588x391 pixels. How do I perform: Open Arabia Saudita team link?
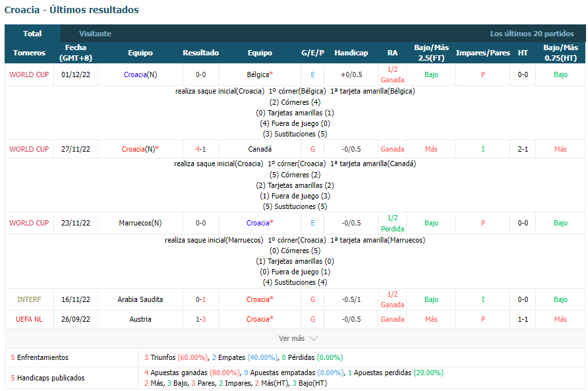[x=140, y=299]
